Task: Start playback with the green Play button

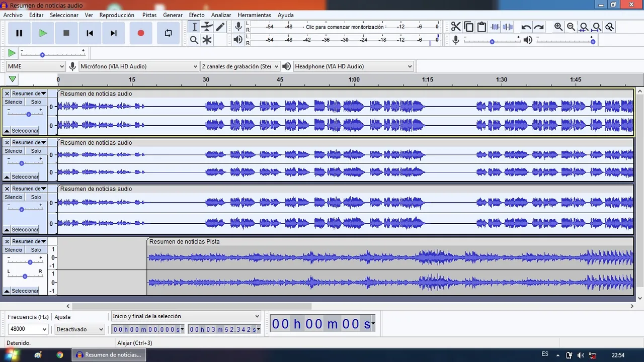Action: (x=43, y=33)
